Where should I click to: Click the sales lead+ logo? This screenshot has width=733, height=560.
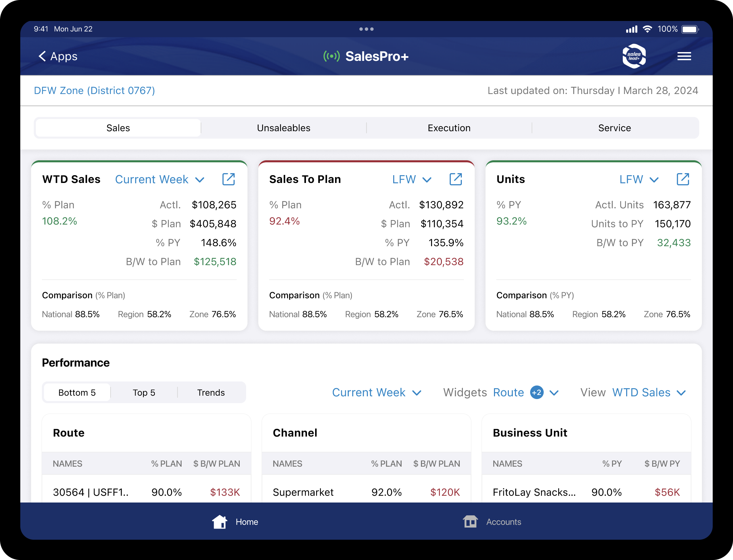635,56
